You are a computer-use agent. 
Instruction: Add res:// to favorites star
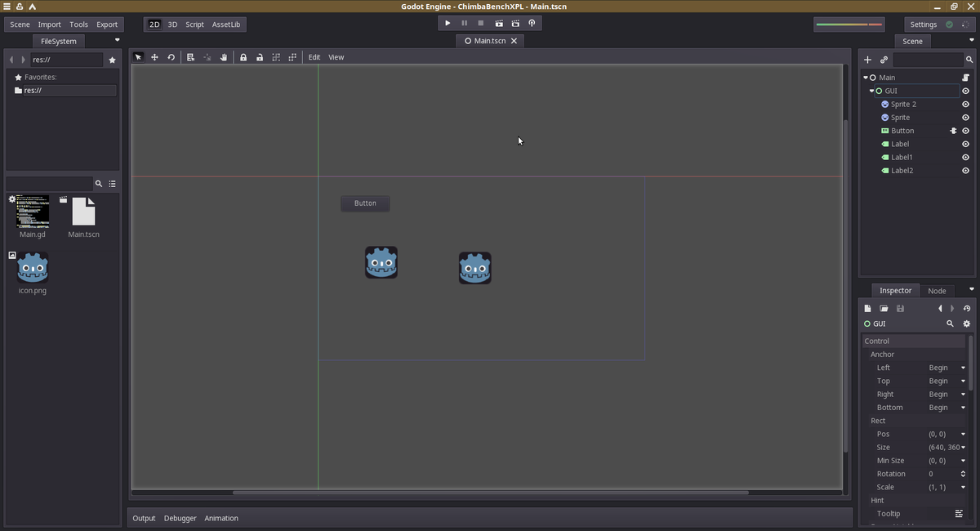point(113,60)
